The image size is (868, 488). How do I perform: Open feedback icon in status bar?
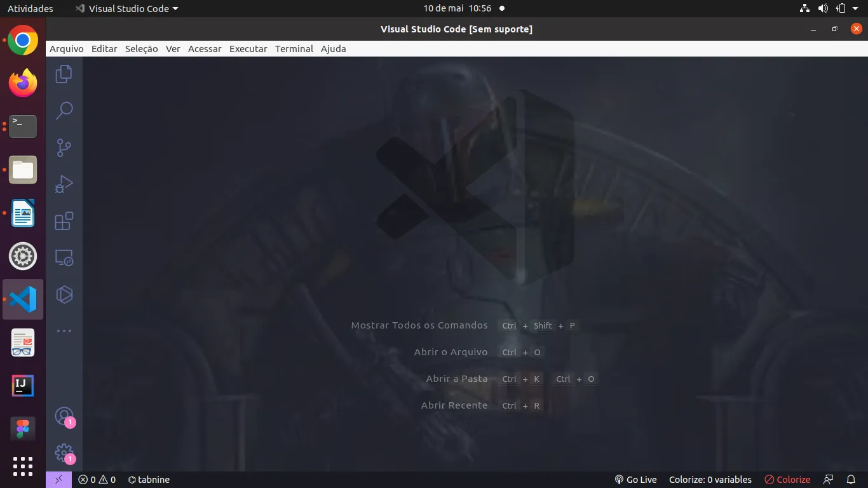coord(828,480)
